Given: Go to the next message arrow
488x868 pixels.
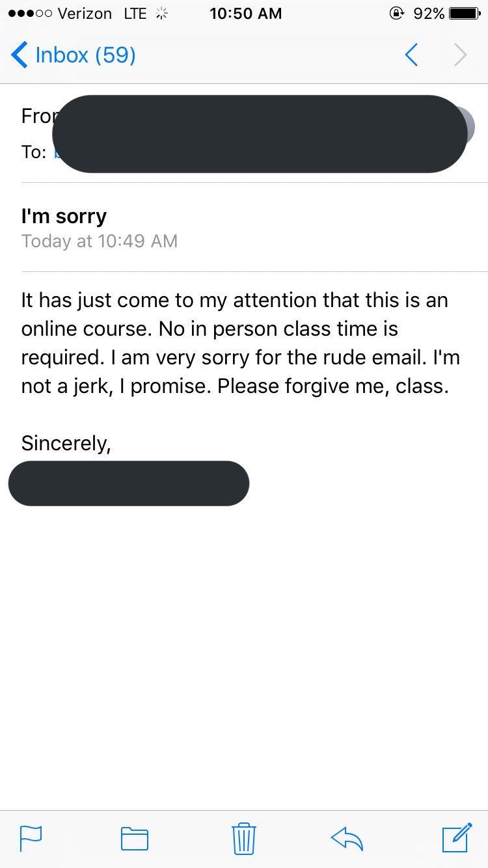Looking at the screenshot, I should 460,55.
